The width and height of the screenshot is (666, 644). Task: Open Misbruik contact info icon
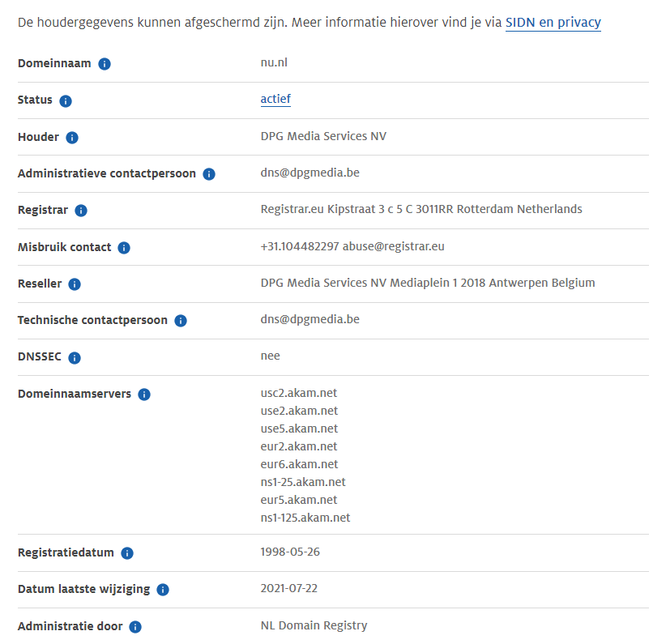124,248
